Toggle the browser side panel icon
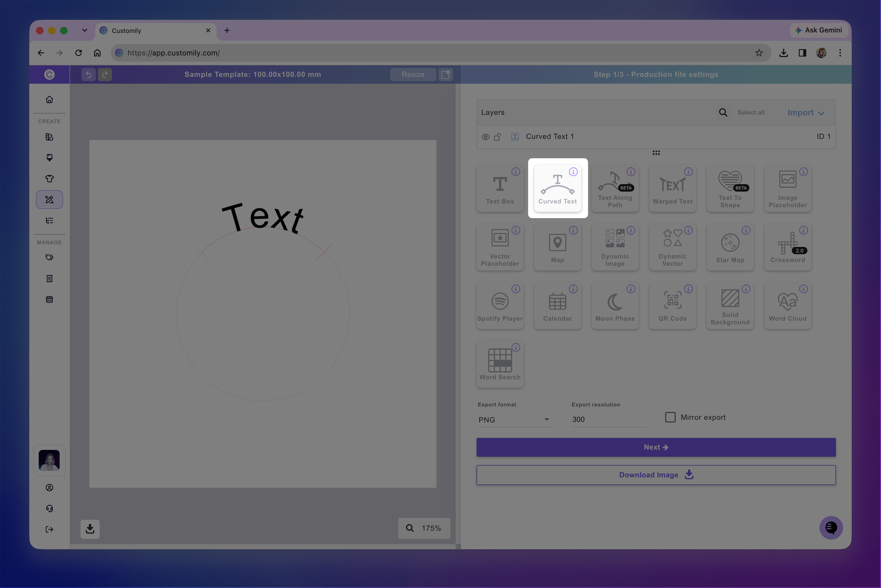 (x=802, y=53)
